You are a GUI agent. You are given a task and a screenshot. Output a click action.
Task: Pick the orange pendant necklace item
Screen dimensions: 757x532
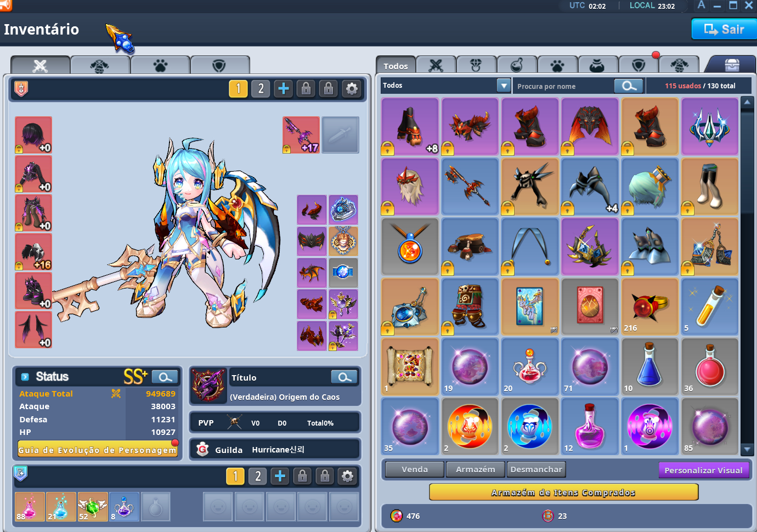point(410,246)
